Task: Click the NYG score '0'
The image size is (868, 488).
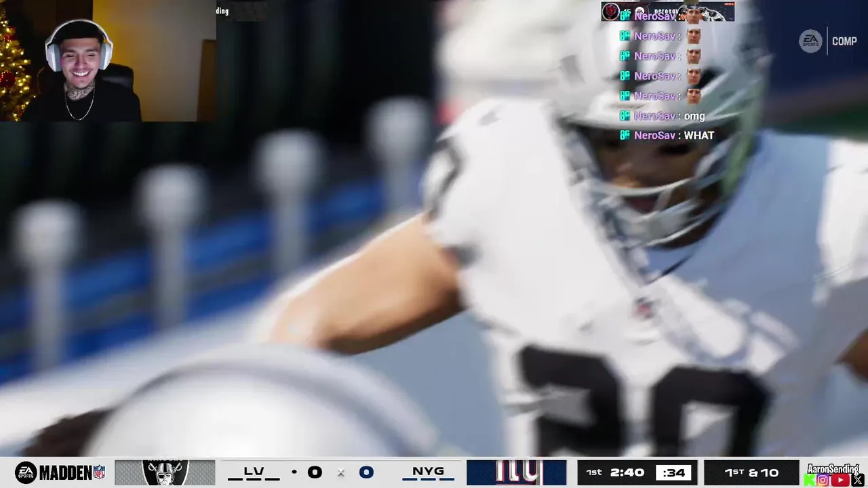Action: pos(366,472)
